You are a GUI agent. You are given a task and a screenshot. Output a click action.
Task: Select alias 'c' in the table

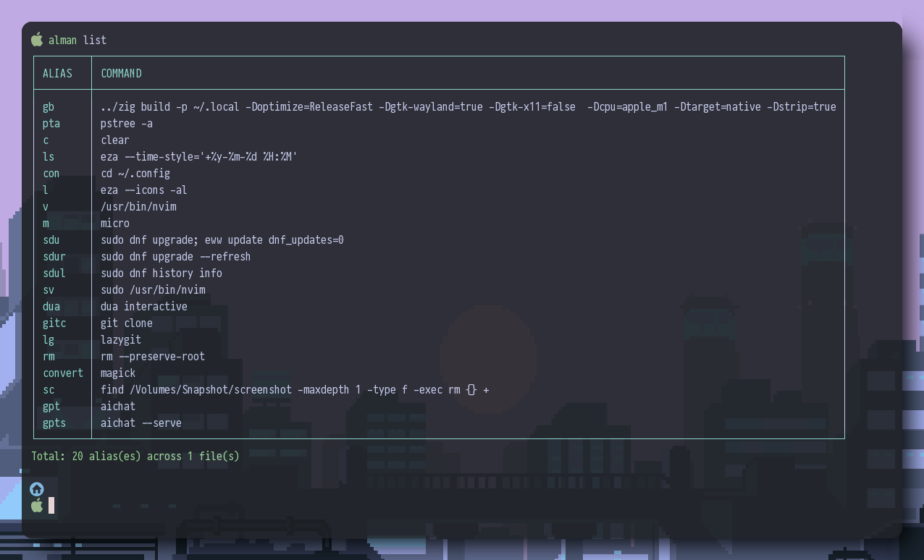46,140
